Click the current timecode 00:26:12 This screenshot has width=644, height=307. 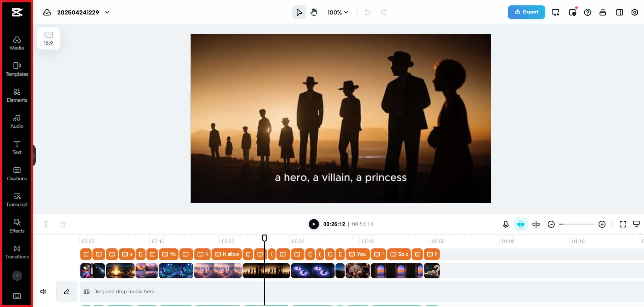334,224
